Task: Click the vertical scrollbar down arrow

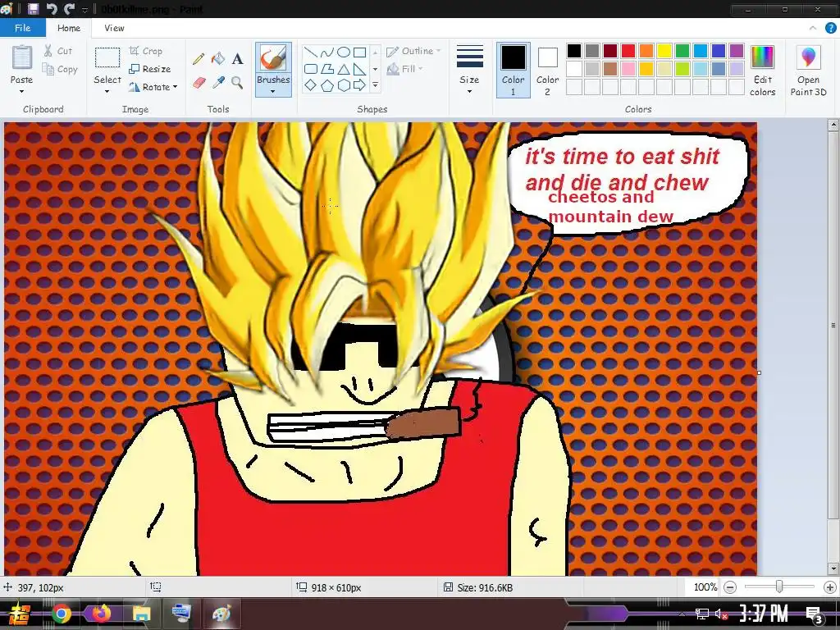Action: pyautogui.click(x=833, y=568)
